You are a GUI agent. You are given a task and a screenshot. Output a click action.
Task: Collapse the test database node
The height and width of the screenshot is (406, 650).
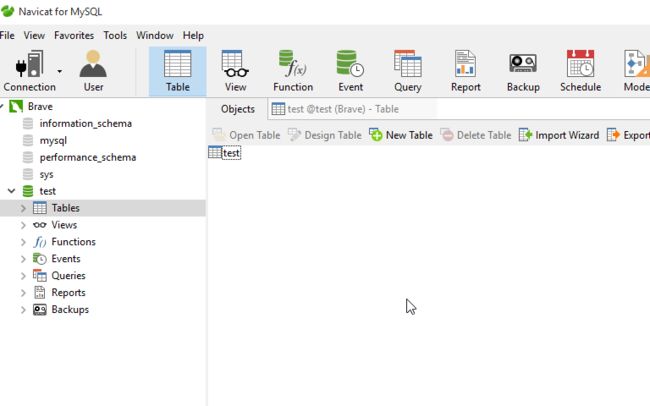point(12,191)
